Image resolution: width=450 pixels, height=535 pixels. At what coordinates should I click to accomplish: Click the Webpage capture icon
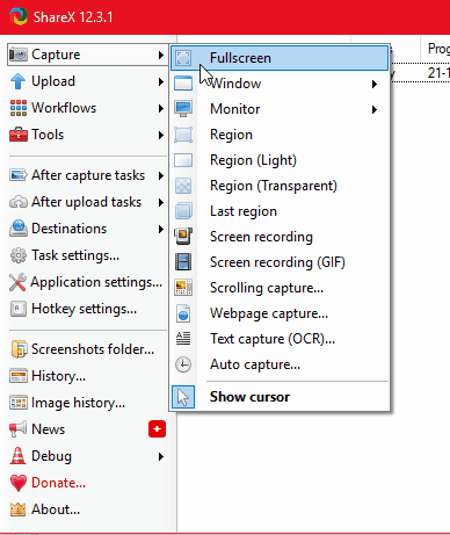point(183,313)
